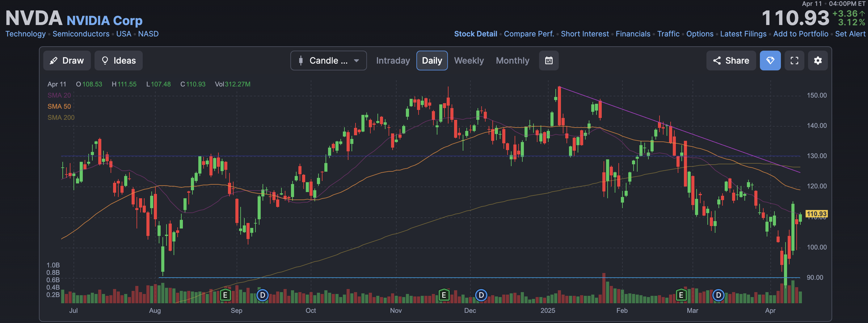Click the light blue 90.00 support line

tap(479, 278)
